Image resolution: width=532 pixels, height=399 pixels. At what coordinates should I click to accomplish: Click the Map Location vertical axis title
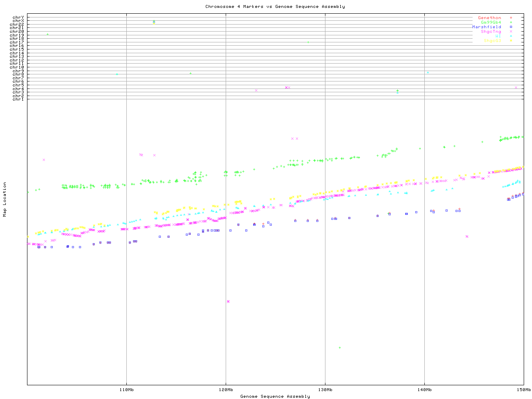tap(5, 199)
